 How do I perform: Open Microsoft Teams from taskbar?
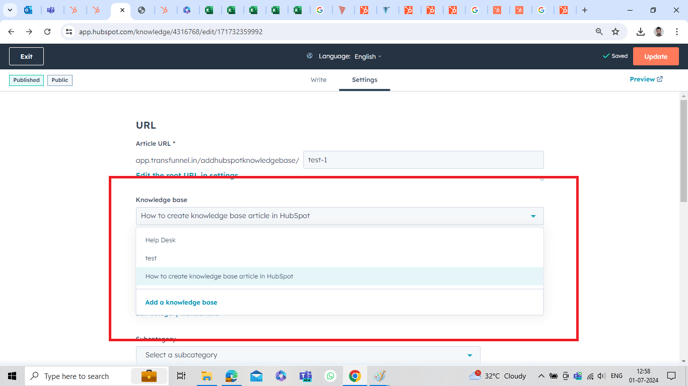coord(306,376)
